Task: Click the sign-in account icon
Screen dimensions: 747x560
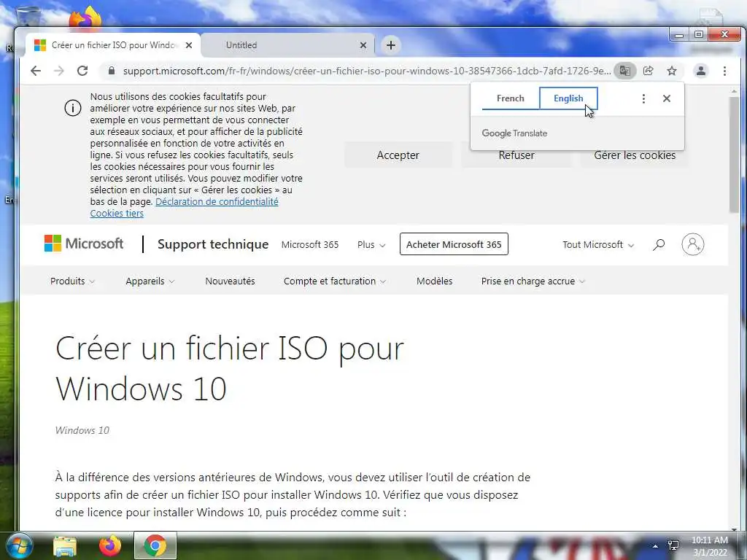Action: (x=693, y=245)
